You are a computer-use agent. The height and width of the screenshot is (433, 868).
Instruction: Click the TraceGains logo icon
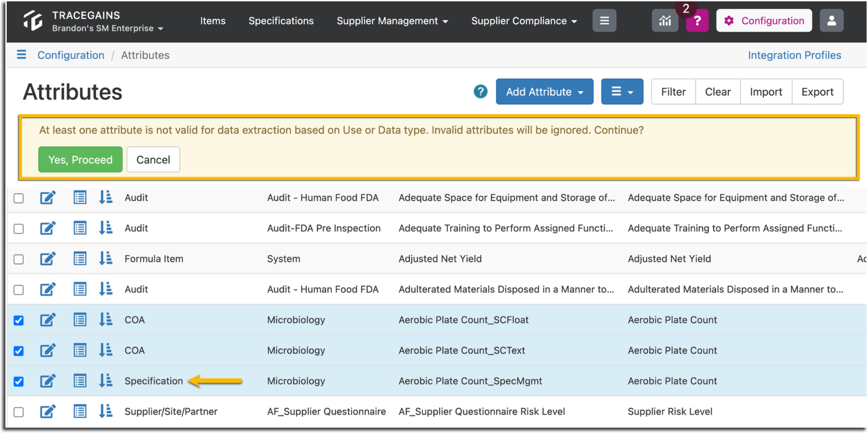tap(33, 21)
